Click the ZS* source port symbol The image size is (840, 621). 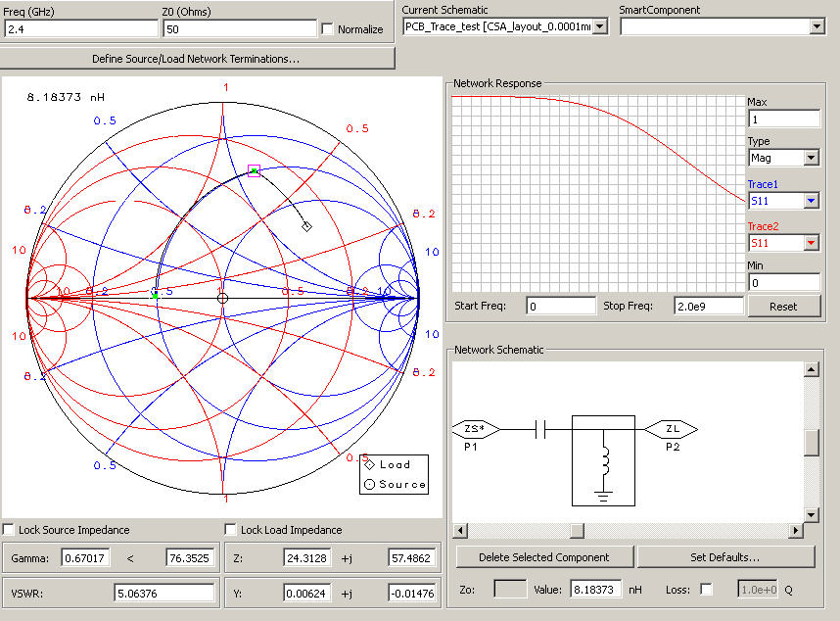click(476, 429)
